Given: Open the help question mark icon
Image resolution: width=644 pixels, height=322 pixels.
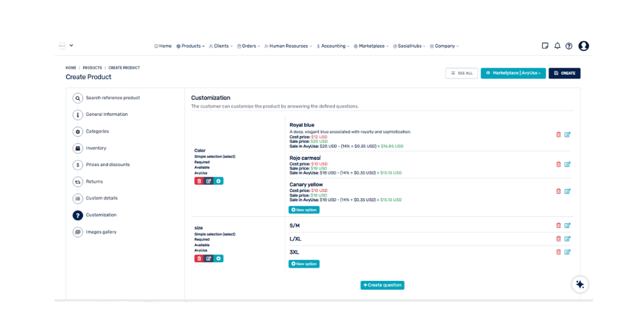Looking at the screenshot, I should point(569,46).
